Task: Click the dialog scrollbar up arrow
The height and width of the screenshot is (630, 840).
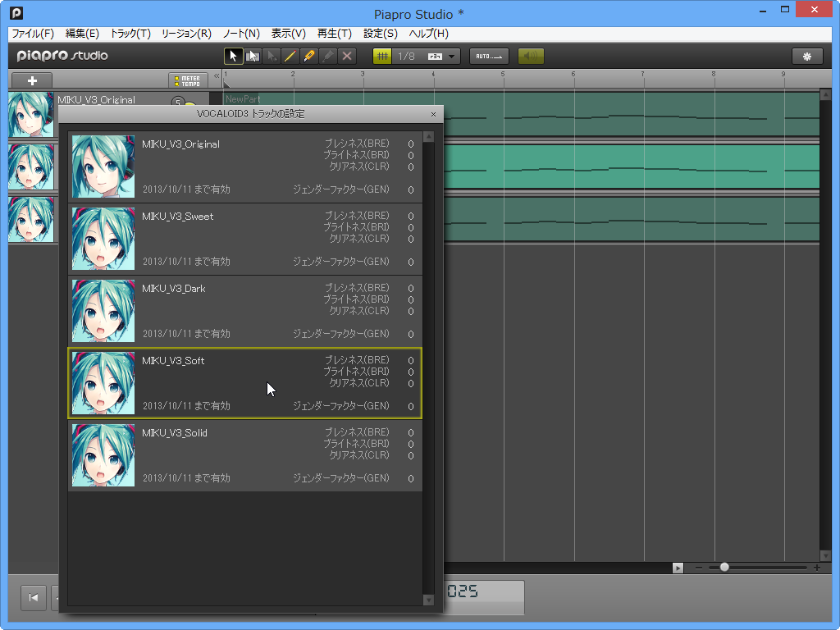Action: [428, 137]
